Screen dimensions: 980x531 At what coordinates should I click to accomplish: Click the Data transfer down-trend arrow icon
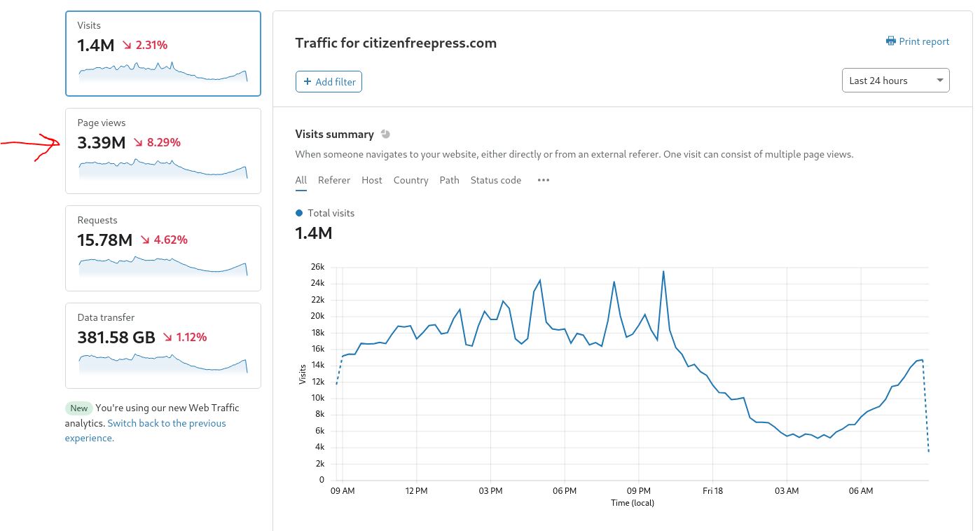pyautogui.click(x=167, y=337)
